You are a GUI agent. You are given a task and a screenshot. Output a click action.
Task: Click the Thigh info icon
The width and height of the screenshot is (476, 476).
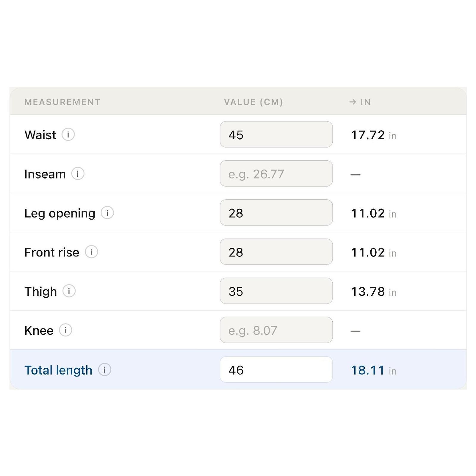pyautogui.click(x=69, y=291)
